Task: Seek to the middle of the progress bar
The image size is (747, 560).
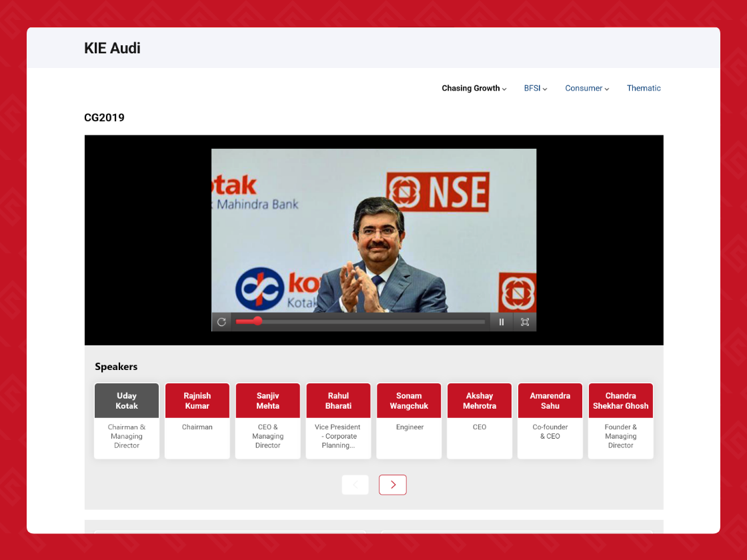Action: [360, 322]
